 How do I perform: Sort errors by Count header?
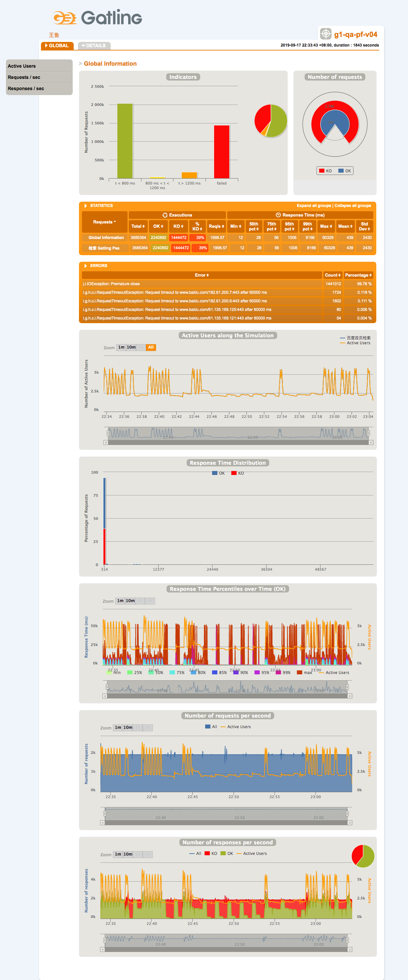tap(333, 275)
